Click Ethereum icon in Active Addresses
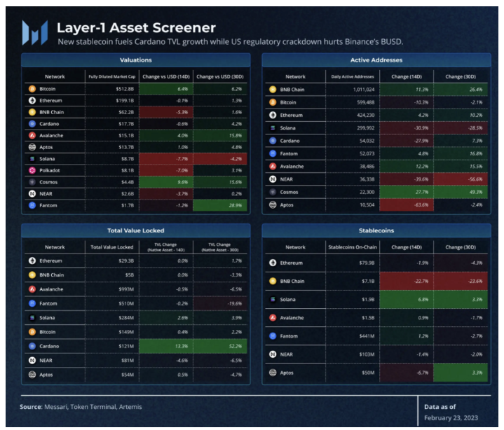The height and width of the screenshot is (430, 504). point(273,115)
